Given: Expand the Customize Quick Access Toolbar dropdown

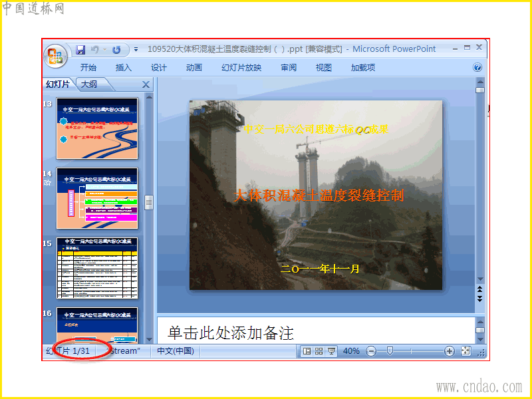Looking at the screenshot, I should 136,49.
